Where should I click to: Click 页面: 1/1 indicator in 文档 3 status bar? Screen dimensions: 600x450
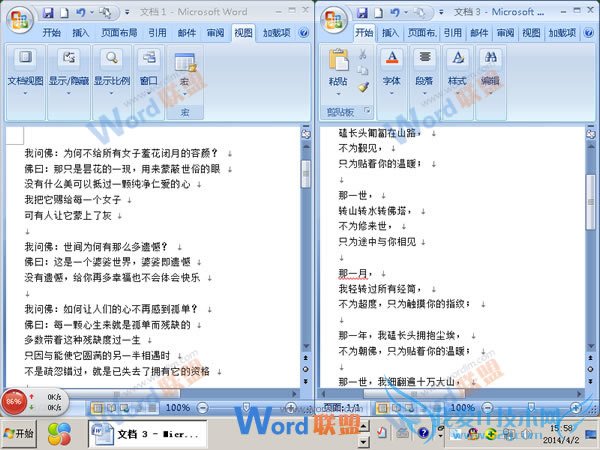tap(343, 408)
